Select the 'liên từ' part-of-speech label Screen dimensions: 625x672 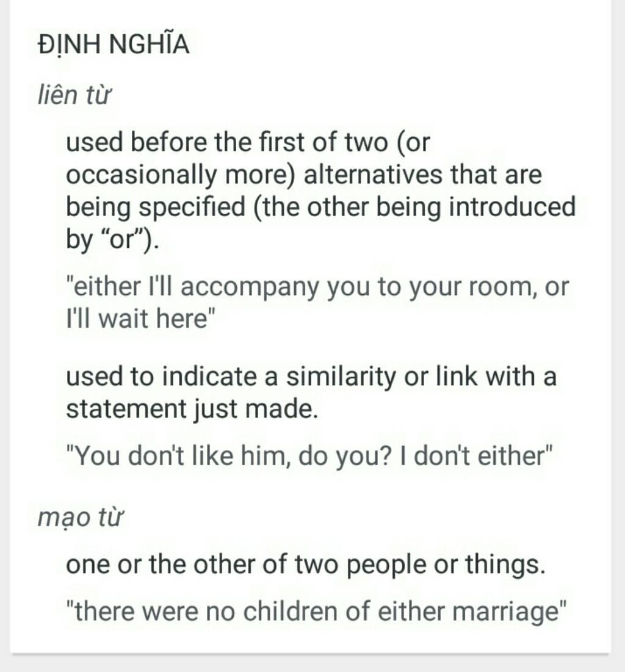point(74,95)
